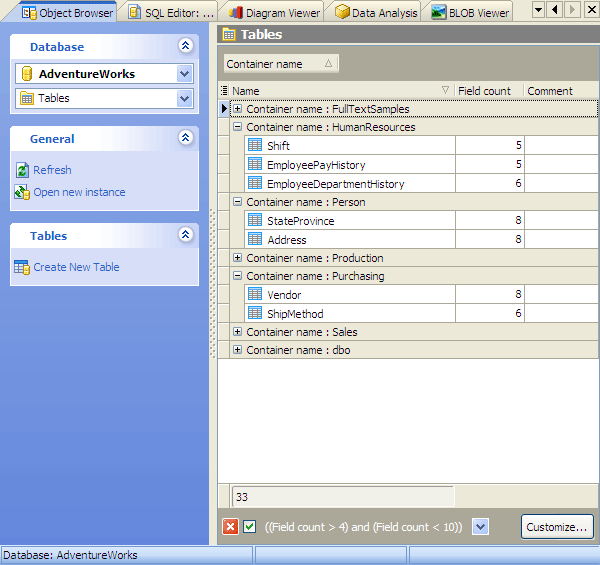The height and width of the screenshot is (565, 600).
Task: Click the EmployeeDepartmentHistory table icon
Action: tap(255, 183)
